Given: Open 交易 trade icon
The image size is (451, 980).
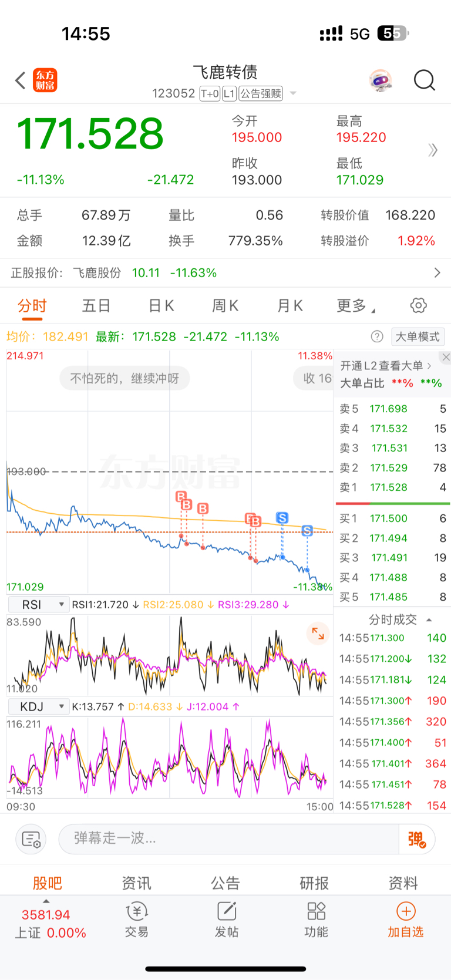Looking at the screenshot, I should [x=136, y=920].
